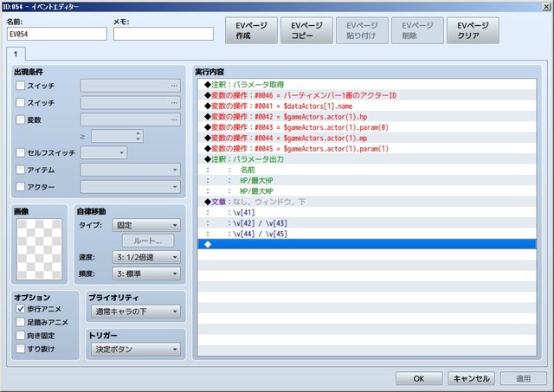The height and width of the screenshot is (392, 554).
Task: Select the MP/最大MP comment line
Action: coord(367,191)
